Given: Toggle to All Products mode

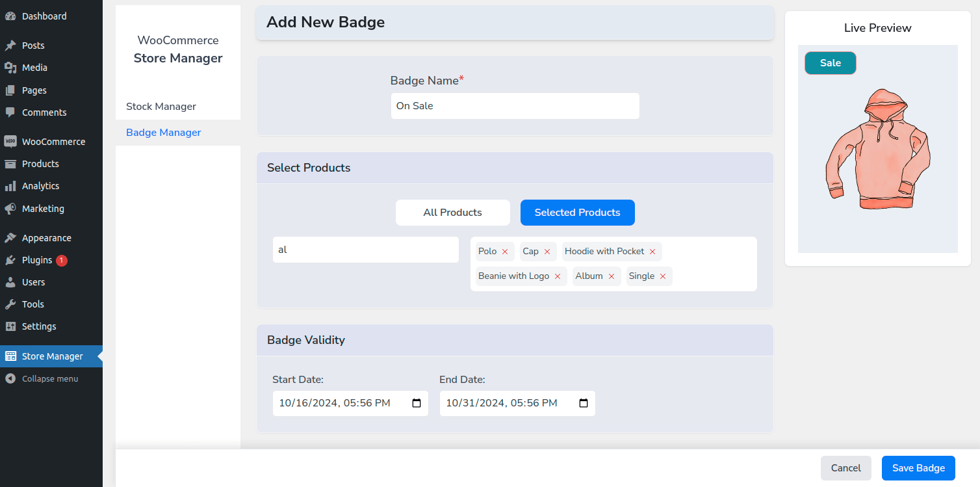Looking at the screenshot, I should tap(452, 212).
